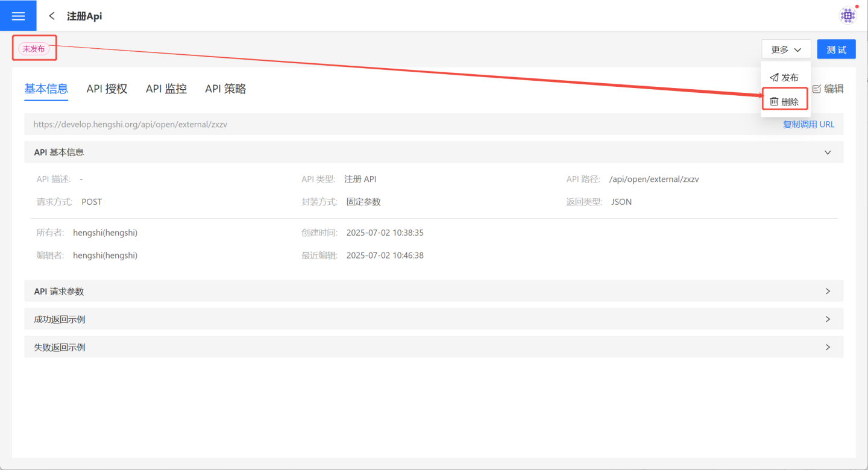Click the edit pencil icon
Viewport: 868px width, 470px height.
point(817,89)
